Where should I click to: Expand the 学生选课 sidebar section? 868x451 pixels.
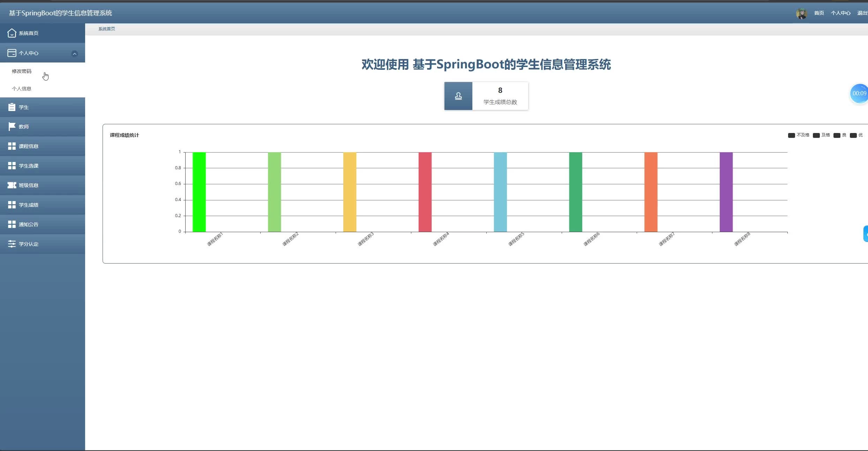click(x=29, y=166)
